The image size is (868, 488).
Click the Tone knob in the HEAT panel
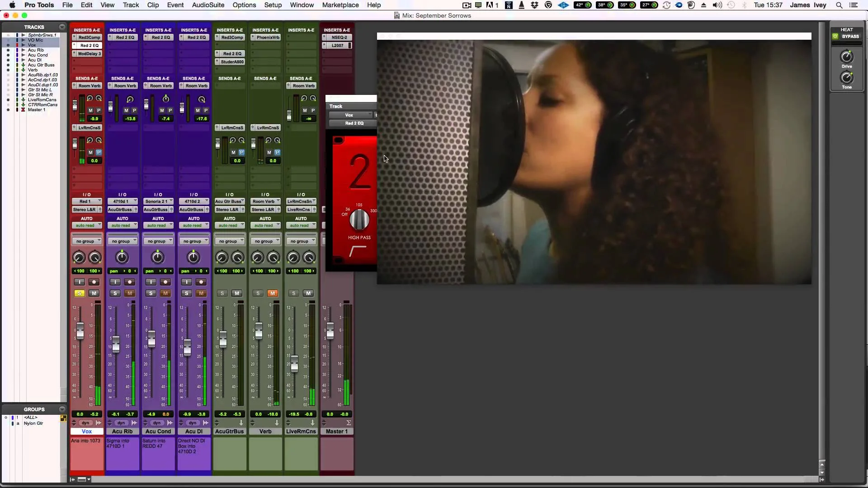coord(848,78)
